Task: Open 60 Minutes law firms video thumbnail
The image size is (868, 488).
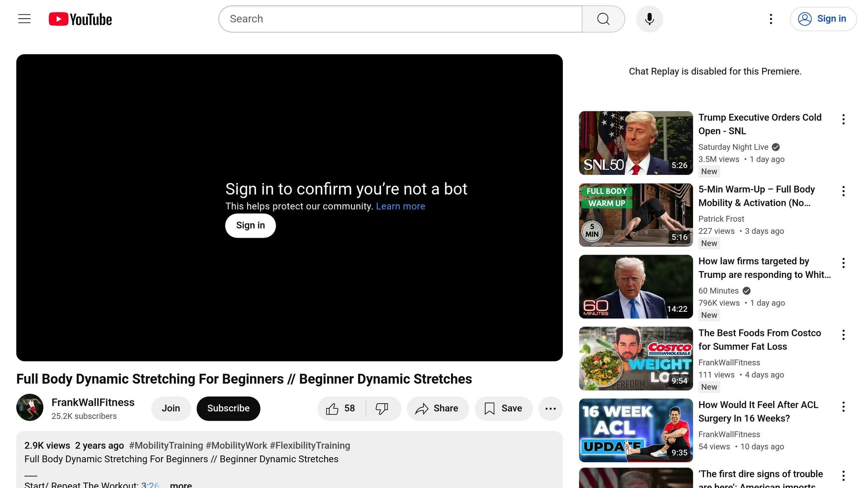Action: (x=636, y=287)
